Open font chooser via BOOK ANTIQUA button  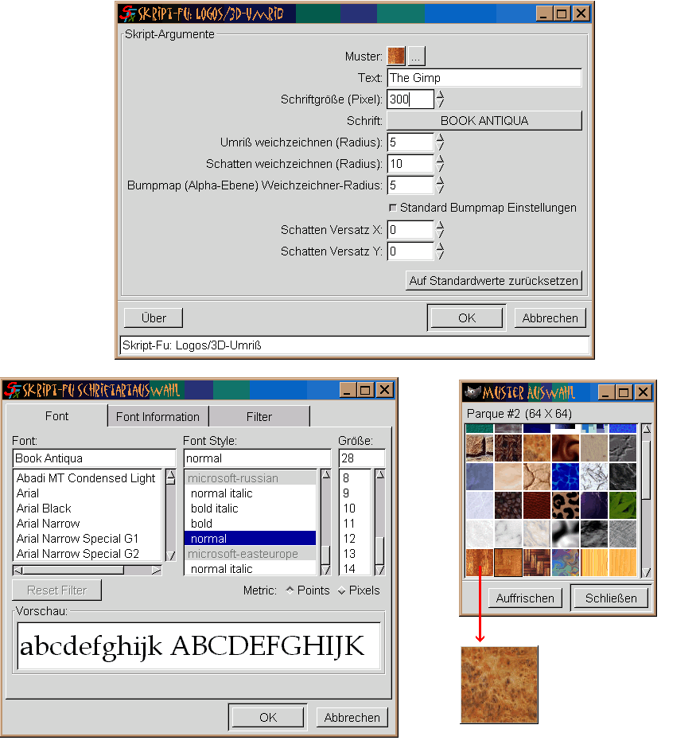tap(484, 121)
